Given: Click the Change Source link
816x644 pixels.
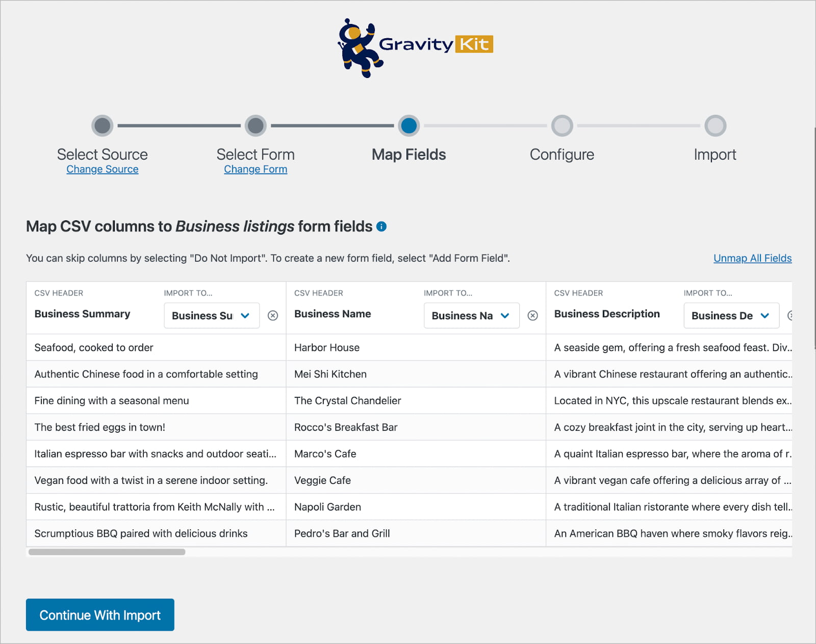Looking at the screenshot, I should coord(103,169).
